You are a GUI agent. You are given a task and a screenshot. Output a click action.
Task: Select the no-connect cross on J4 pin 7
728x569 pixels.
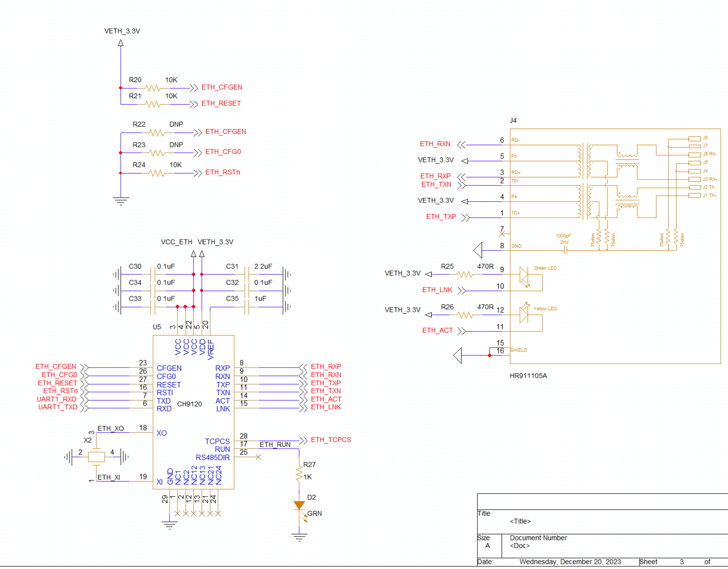point(502,234)
